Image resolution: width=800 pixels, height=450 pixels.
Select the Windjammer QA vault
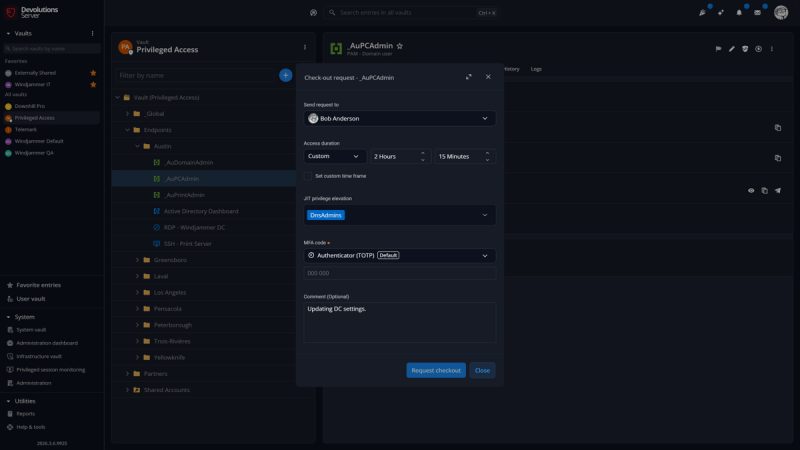pos(34,153)
